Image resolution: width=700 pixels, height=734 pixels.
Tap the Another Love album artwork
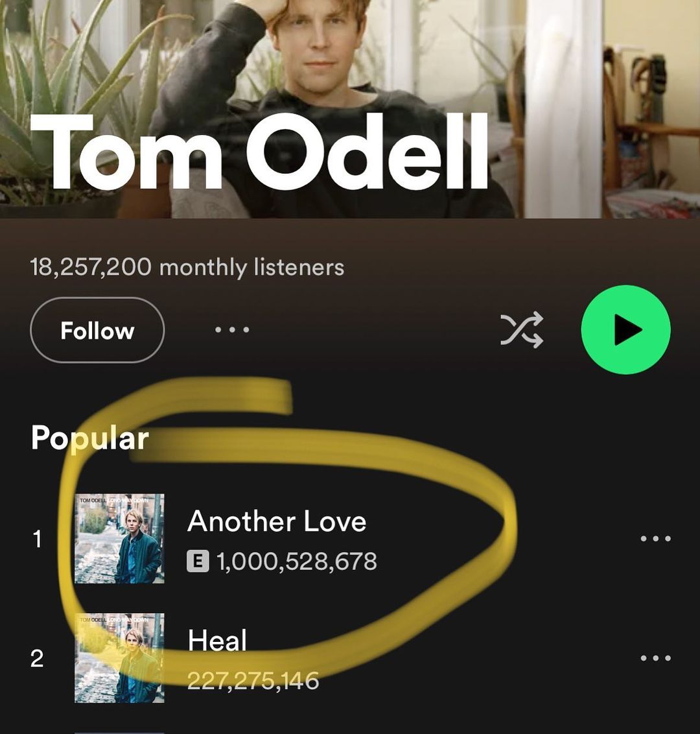point(119,539)
